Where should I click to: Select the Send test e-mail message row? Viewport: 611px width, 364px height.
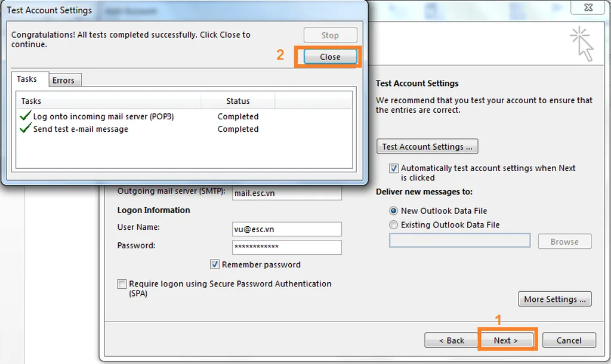184,129
